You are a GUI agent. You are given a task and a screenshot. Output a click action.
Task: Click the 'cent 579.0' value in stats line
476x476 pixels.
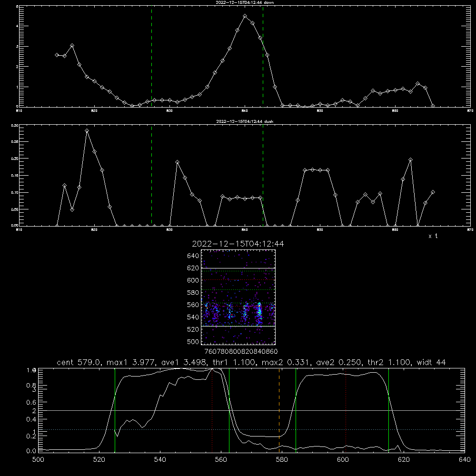coord(79,362)
